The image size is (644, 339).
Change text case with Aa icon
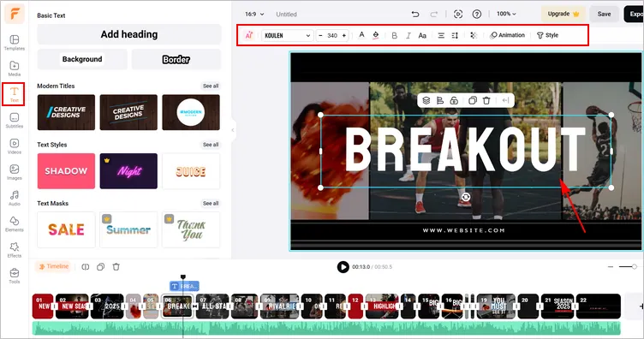(422, 36)
